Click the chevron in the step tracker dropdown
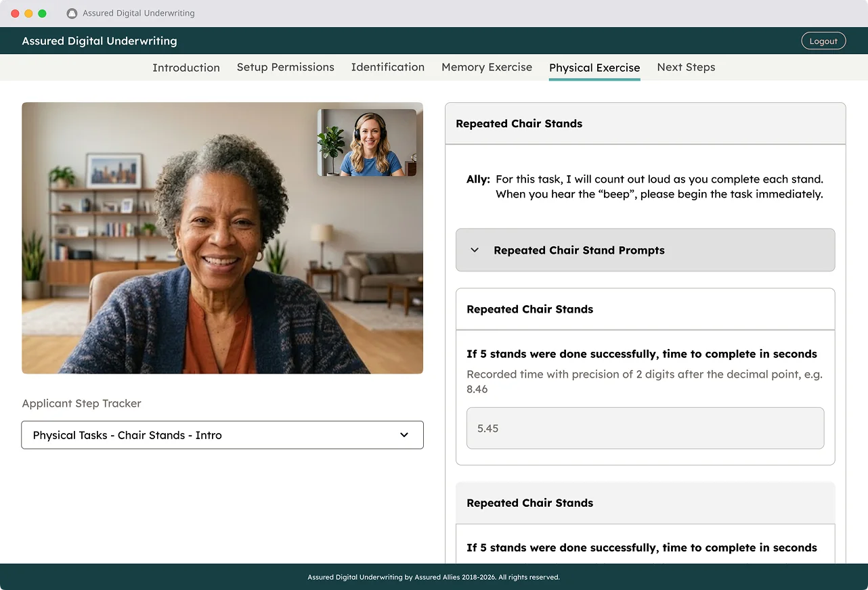 (404, 435)
